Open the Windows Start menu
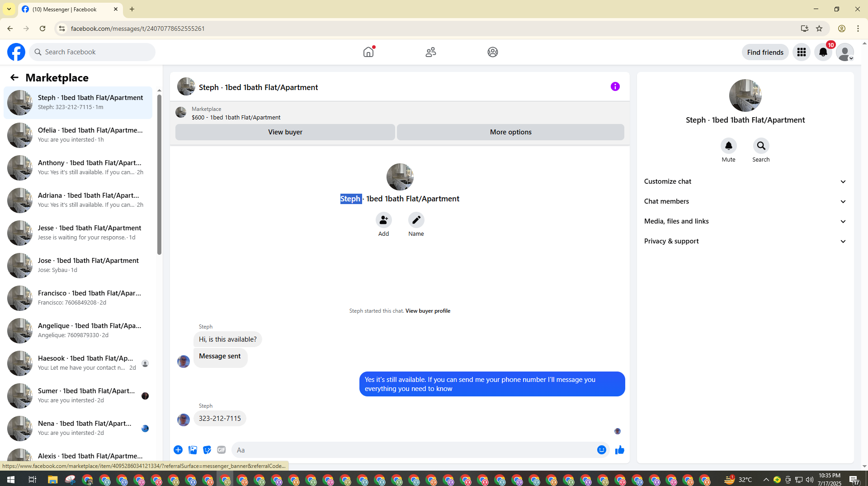 (11, 480)
